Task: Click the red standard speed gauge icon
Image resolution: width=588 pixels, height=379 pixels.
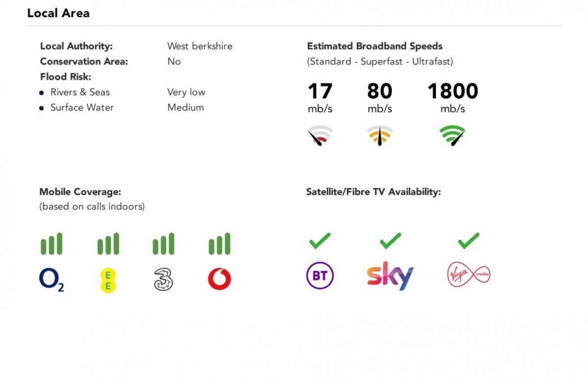Action: [320, 136]
